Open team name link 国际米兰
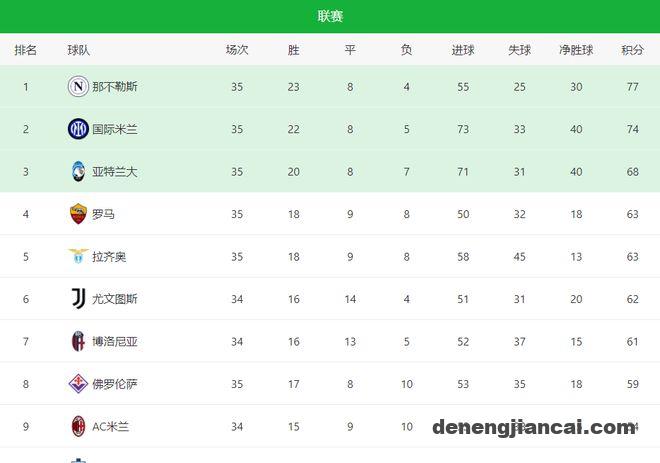 pyautogui.click(x=115, y=129)
